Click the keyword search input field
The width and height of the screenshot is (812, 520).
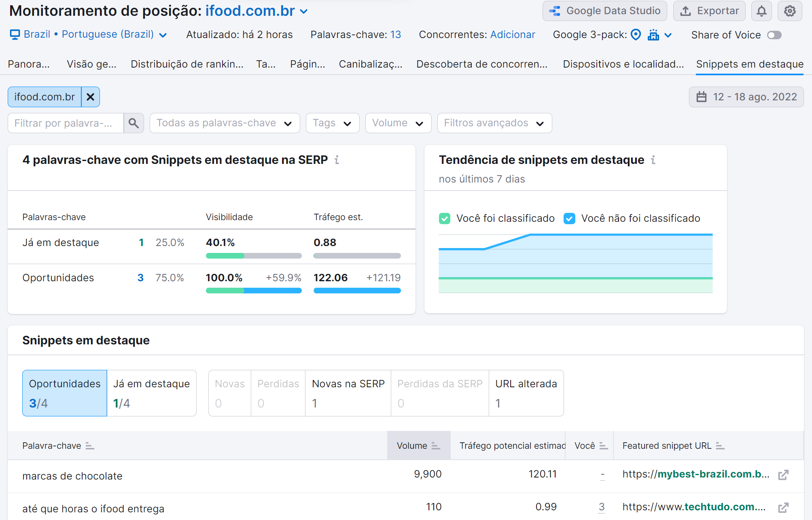[66, 123]
